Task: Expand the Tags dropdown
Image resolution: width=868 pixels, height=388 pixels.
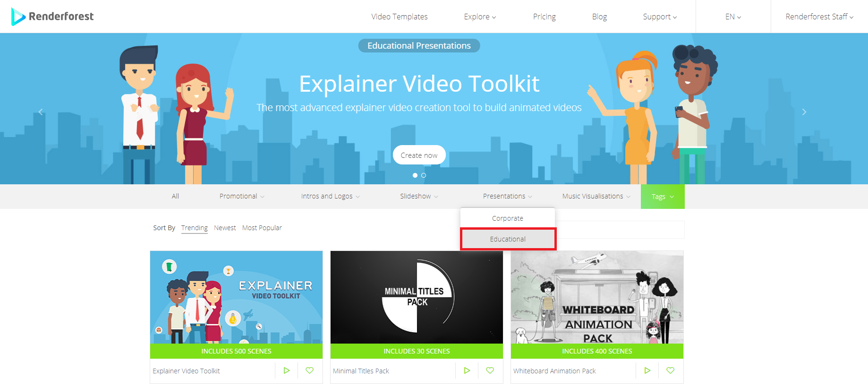Action: coord(662,197)
